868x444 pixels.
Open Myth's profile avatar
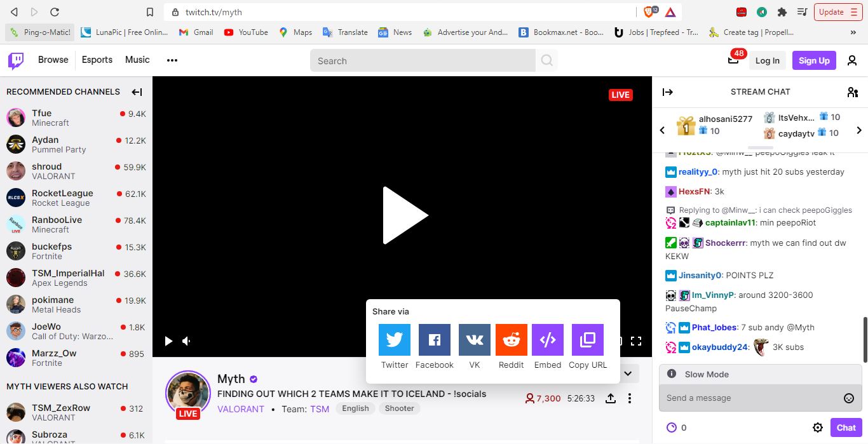[187, 393]
